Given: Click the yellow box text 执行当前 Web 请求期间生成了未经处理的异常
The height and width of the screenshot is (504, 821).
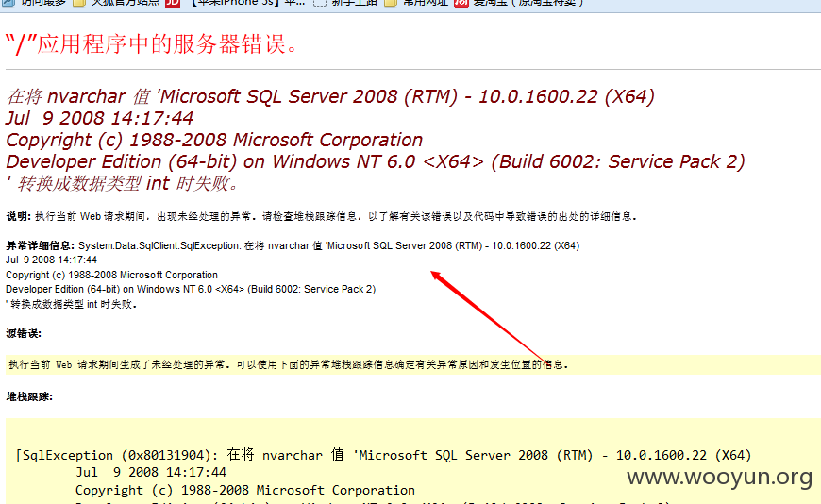Looking at the screenshot, I should click(288, 364).
